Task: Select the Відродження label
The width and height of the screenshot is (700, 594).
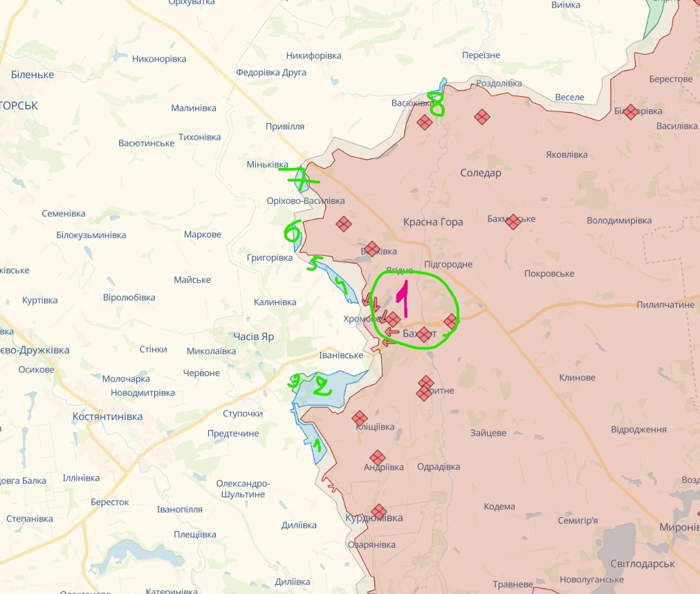Action: pyautogui.click(x=638, y=430)
